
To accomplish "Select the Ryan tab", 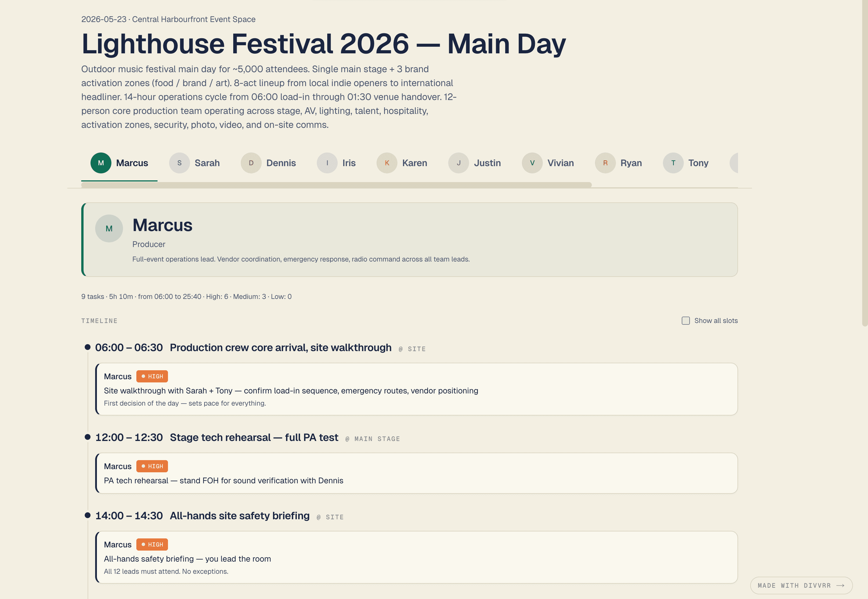I will [619, 163].
